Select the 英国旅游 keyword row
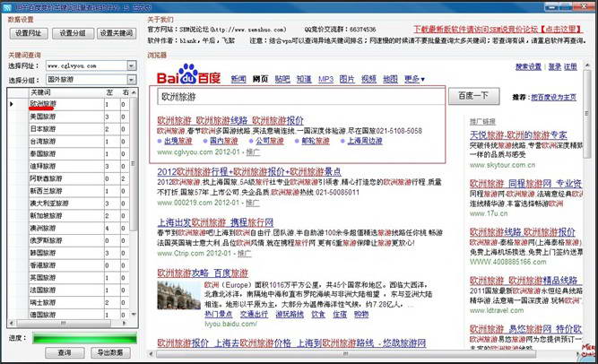Image resolution: width=598 pixels, height=364 pixels. tap(69, 278)
